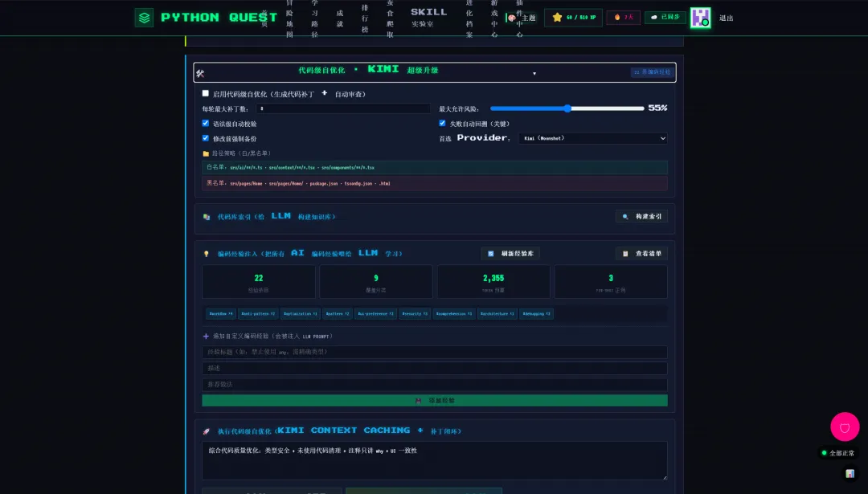Select the #optimization tag chip

(301, 313)
